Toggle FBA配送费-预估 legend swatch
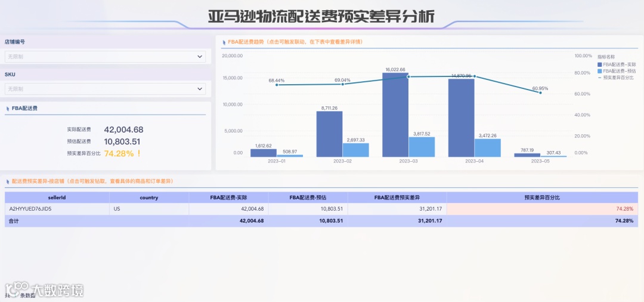This screenshot has width=644, height=302. point(600,70)
